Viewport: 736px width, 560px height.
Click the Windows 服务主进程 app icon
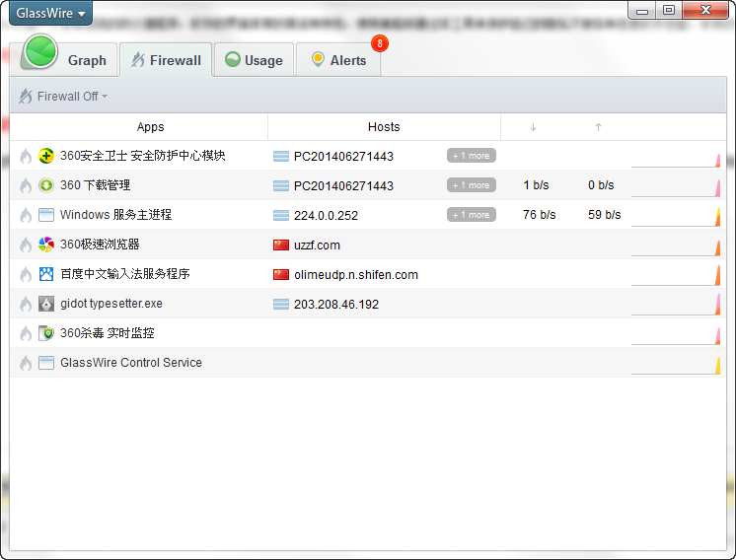46,215
